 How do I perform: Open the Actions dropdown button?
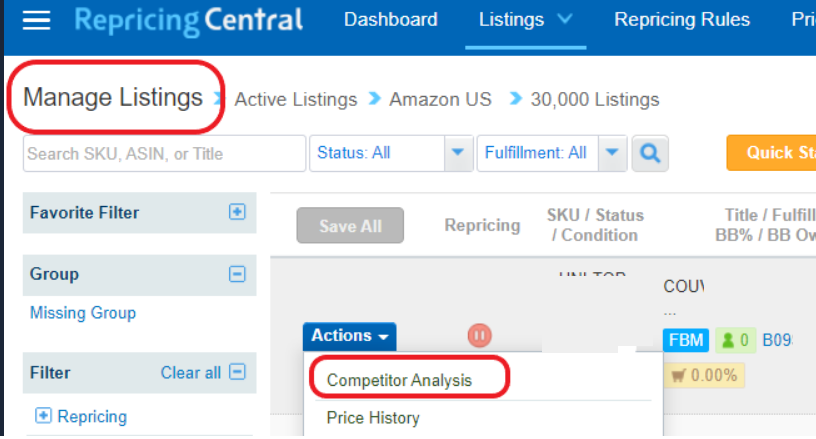coord(350,336)
